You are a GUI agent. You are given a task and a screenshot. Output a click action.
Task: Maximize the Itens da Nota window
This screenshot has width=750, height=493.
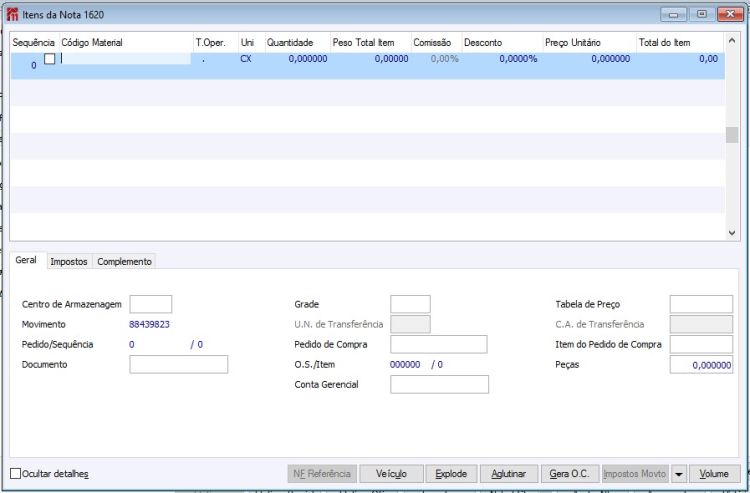[x=702, y=14]
